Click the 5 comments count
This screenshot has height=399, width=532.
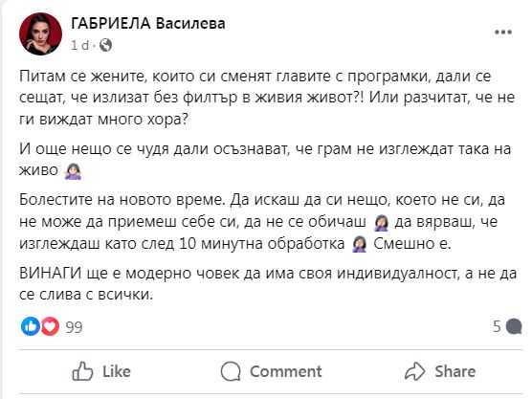[x=497, y=326]
